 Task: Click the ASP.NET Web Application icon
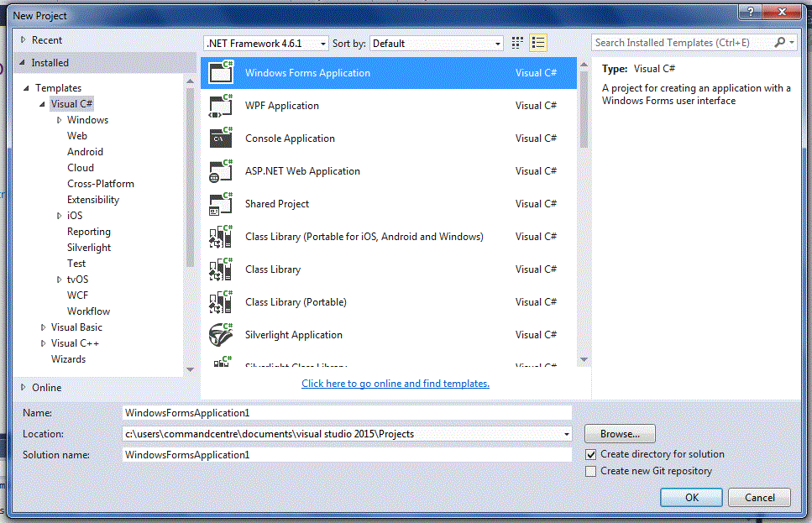(x=221, y=171)
